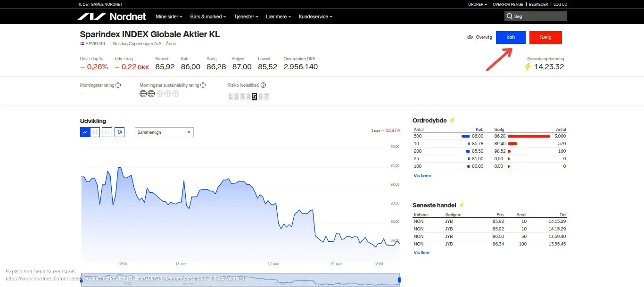Click the chart timeline navigator strip

click(240, 280)
